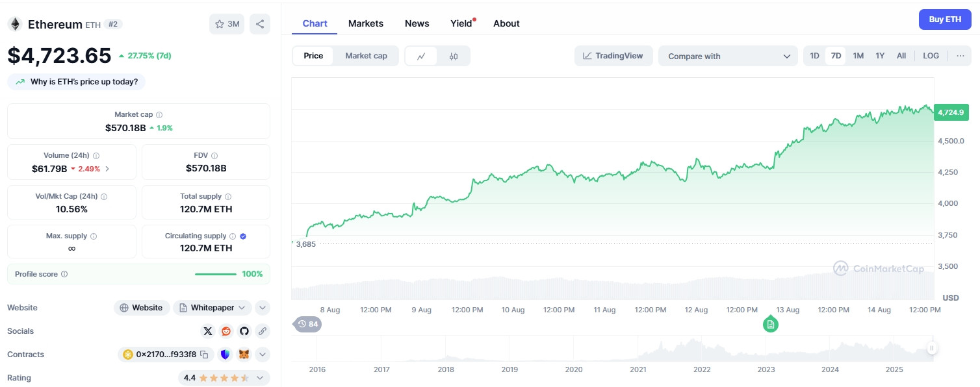This screenshot has height=387, width=980.
Task: Click the MetaMask fox icon
Action: (x=244, y=355)
